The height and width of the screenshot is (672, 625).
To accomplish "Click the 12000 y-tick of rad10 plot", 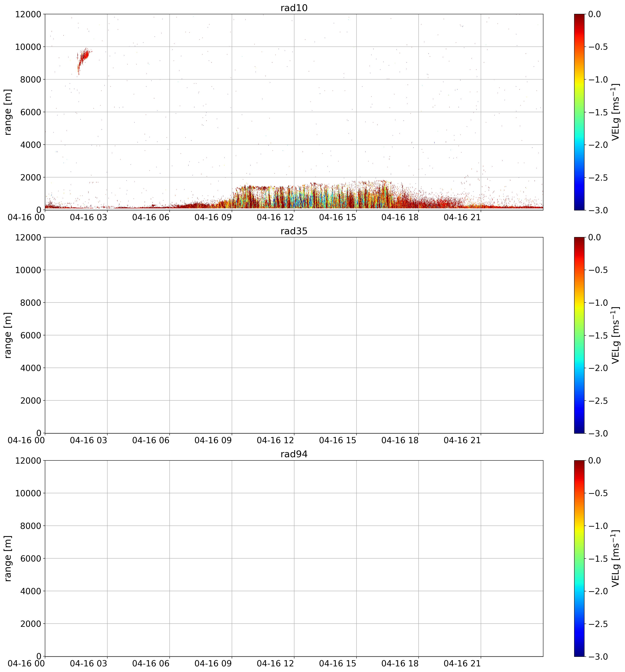I will coord(28,14).
